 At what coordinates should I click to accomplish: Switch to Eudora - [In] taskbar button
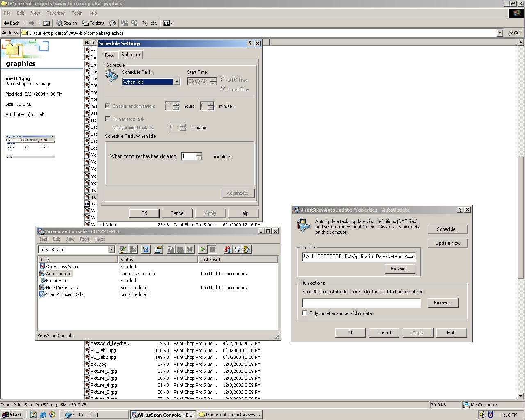pyautogui.click(x=96, y=415)
